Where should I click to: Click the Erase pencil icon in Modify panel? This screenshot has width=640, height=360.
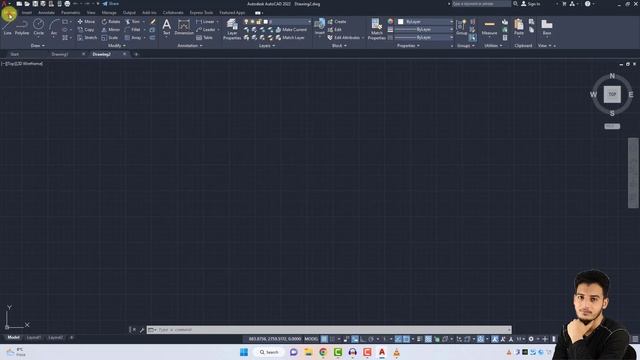(x=153, y=22)
